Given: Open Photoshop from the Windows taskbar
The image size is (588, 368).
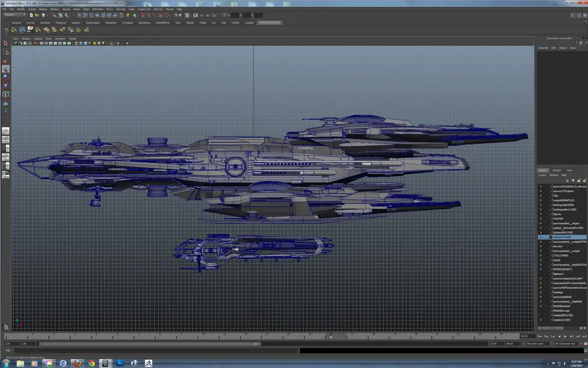Looking at the screenshot, I should [x=120, y=363].
